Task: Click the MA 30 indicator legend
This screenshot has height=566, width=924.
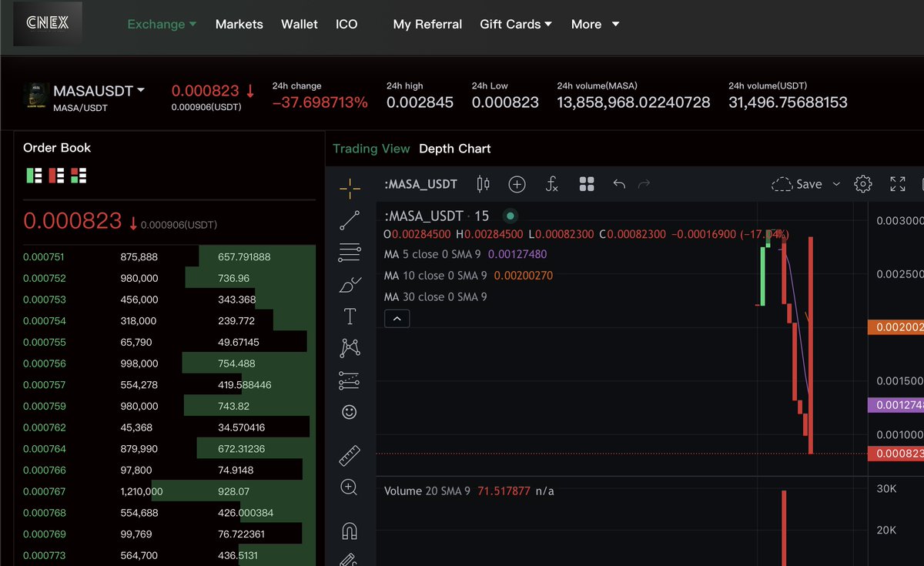Action: pos(435,296)
